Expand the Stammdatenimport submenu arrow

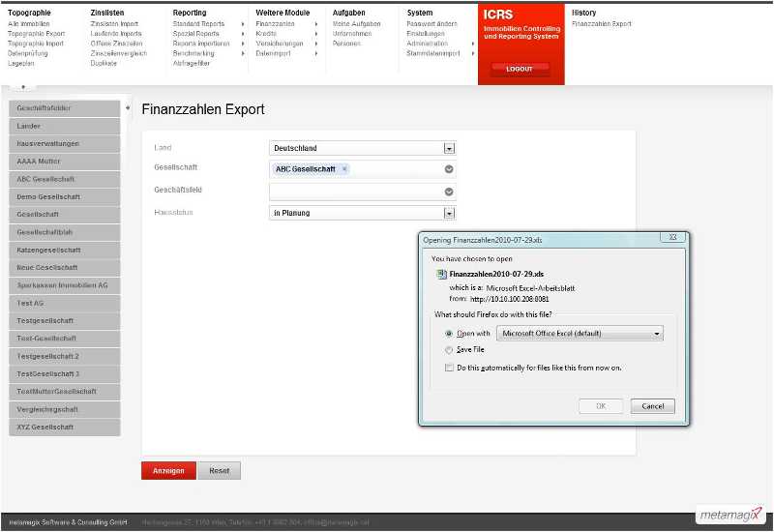point(472,53)
